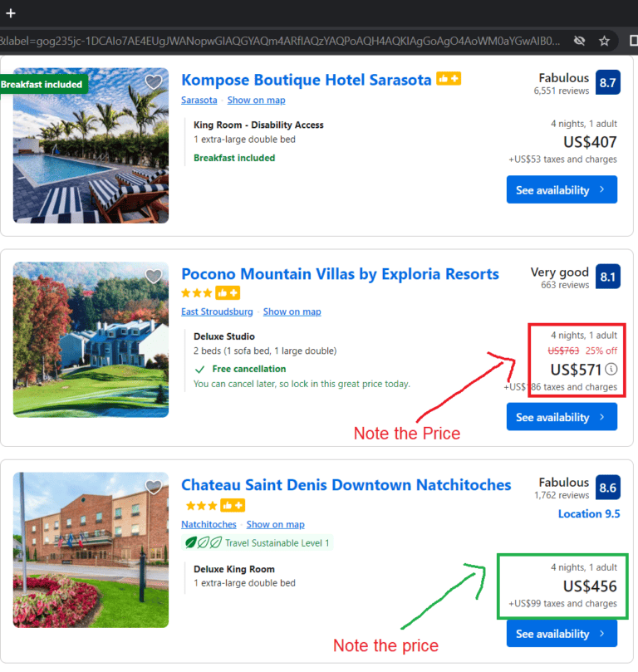See availability for Pocono Mountain Villas

click(x=562, y=417)
